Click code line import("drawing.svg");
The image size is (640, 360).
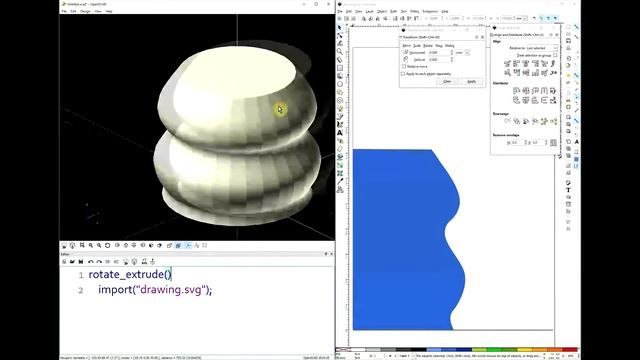pos(155,290)
